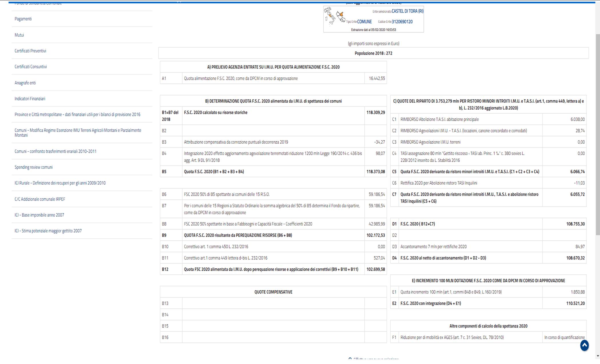This screenshot has height=364, width=600.
Task: Go to Certificati Consuntivi
Action: (x=31, y=67)
